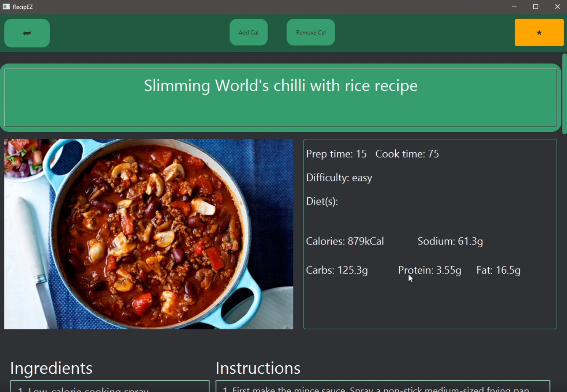Click the 'Protein: 3.55g' value
The image size is (567, 392).
point(430,270)
